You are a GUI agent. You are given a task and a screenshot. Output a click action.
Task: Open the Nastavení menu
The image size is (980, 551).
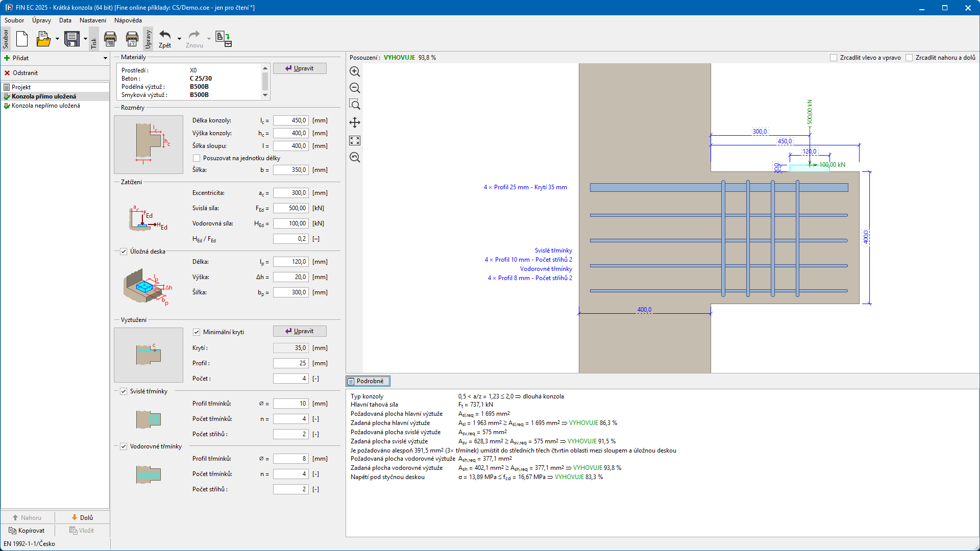92,20
